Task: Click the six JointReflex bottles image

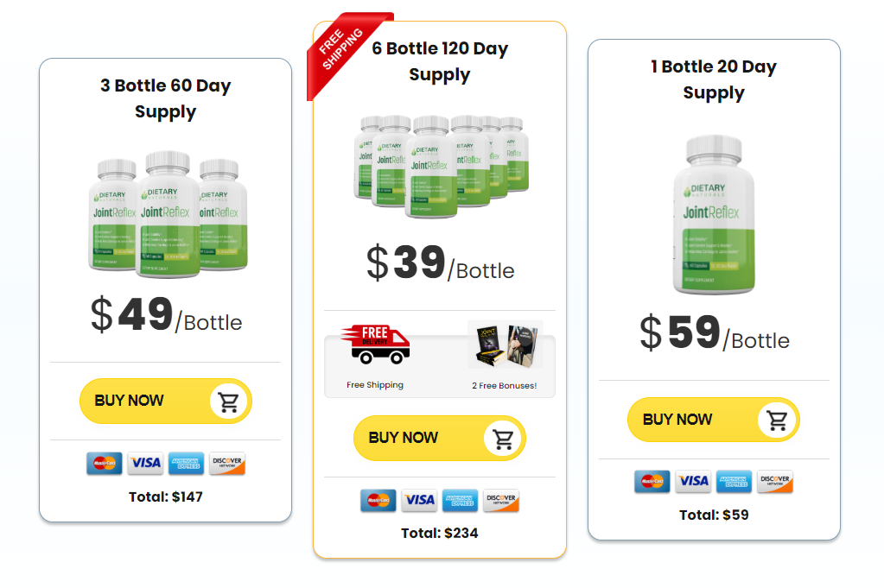Action: click(442, 166)
